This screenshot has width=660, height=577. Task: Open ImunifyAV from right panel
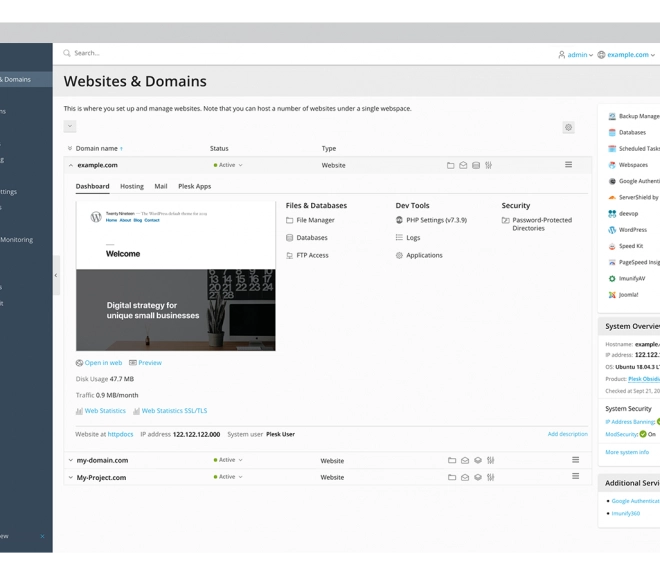[x=627, y=279]
